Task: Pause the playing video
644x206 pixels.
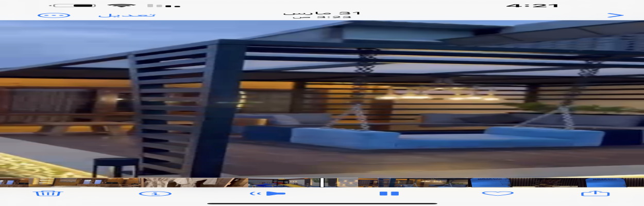Action: tap(389, 194)
